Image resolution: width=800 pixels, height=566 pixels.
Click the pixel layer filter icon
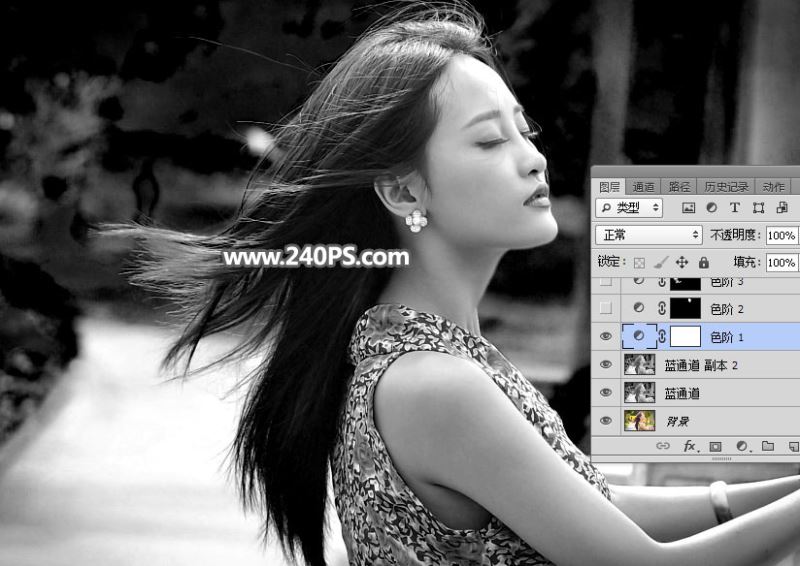688,208
